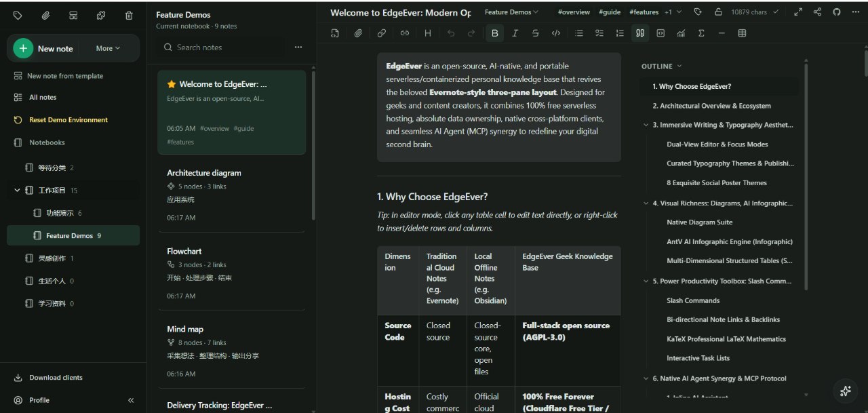This screenshot has width=868, height=413.
Task: Insert attachment with toolbar paperclip
Action: (358, 33)
